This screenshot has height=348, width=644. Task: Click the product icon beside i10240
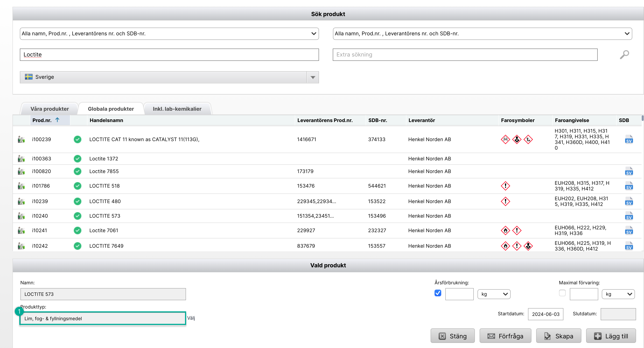tap(21, 216)
